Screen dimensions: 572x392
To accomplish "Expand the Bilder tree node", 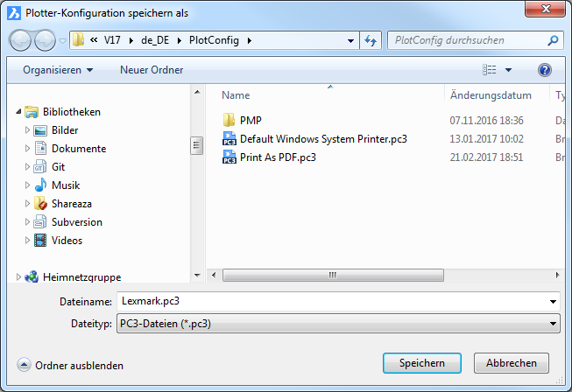I will (x=27, y=130).
